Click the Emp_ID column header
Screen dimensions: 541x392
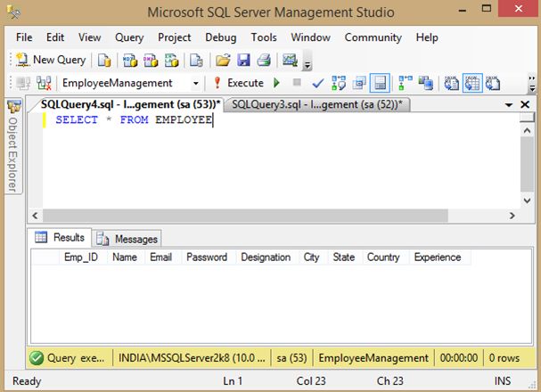point(80,257)
